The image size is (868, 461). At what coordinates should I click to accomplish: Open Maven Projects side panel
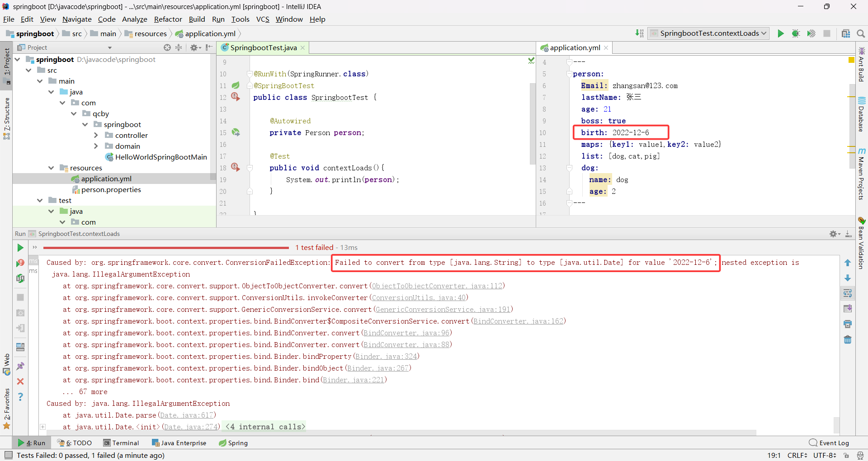862,174
